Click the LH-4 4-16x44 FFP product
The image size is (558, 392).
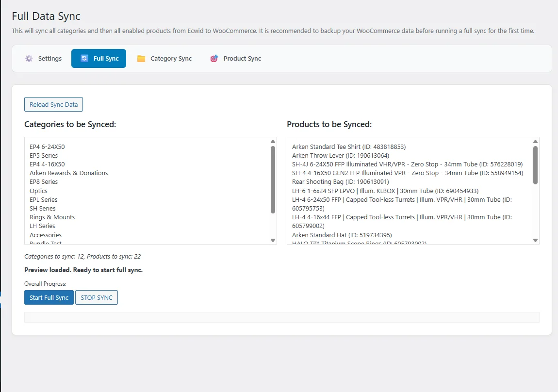(x=402, y=221)
